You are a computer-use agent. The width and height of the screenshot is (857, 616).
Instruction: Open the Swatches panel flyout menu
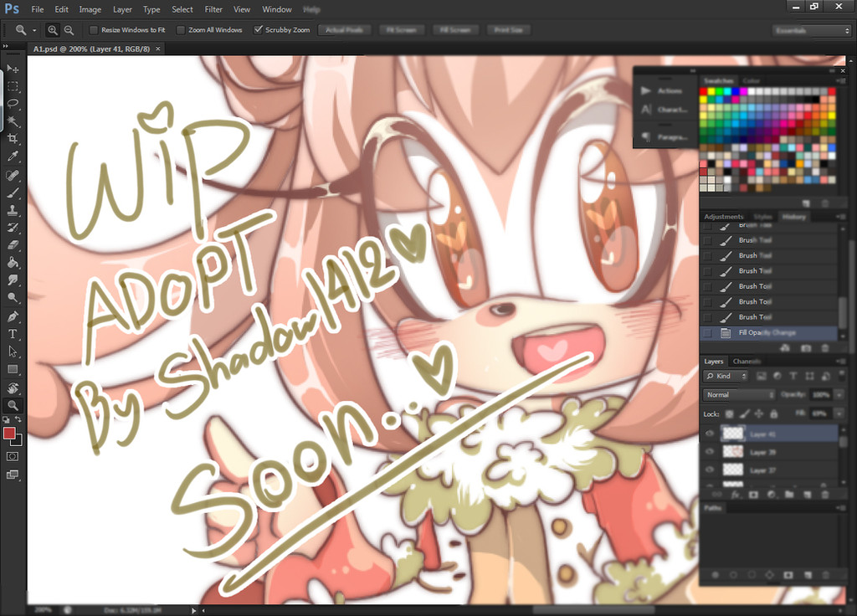pos(840,80)
